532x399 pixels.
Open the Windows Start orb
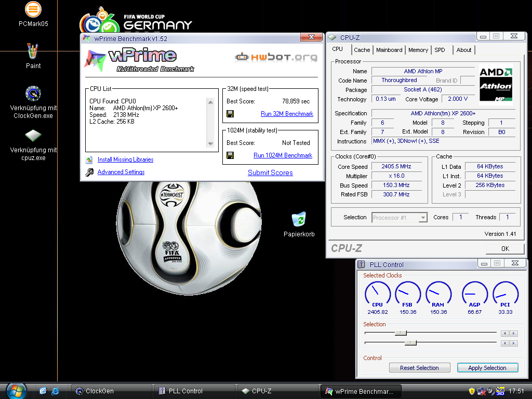point(16,391)
